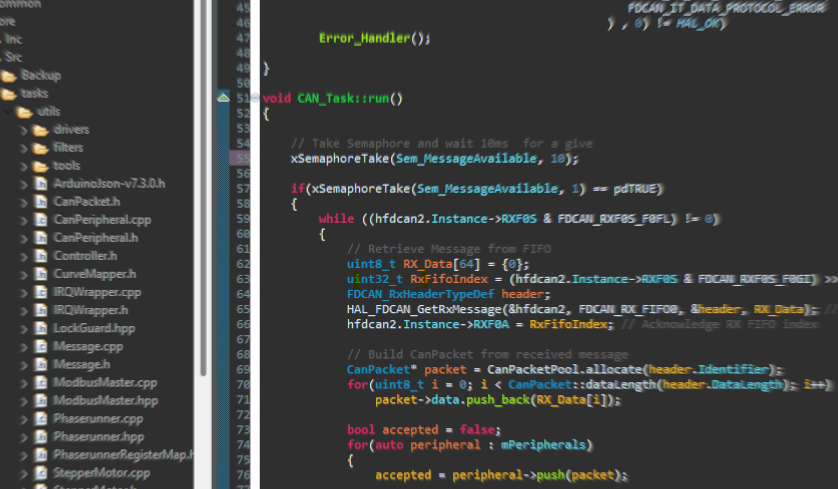Click the file icon beside LockGuard.hpp
Viewport: 838px width, 489px height.
41,328
